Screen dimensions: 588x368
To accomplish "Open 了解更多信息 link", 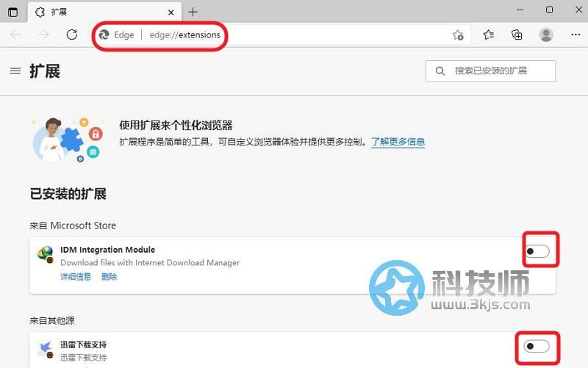I will pyautogui.click(x=398, y=142).
